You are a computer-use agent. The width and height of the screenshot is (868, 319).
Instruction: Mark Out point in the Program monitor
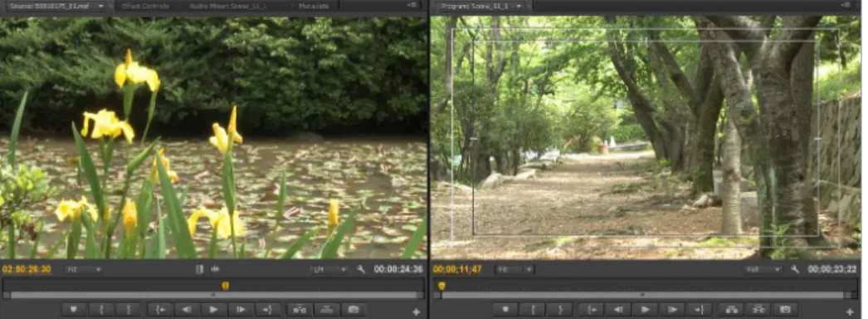[x=560, y=310]
